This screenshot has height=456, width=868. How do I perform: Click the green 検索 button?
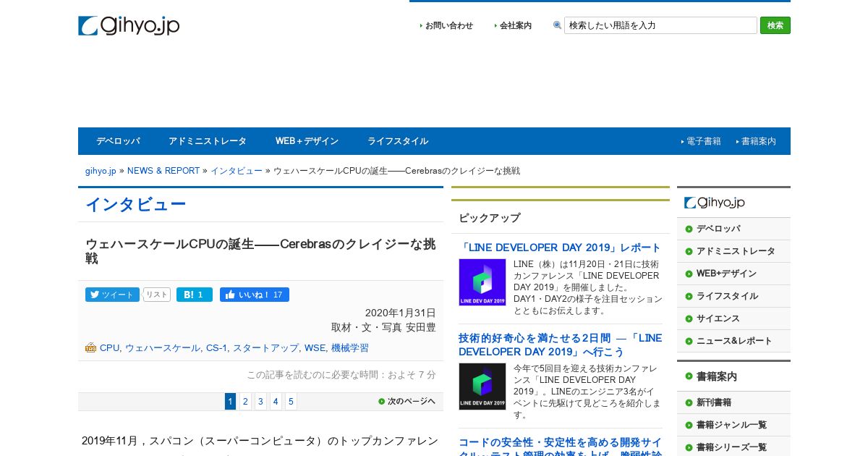coord(775,25)
